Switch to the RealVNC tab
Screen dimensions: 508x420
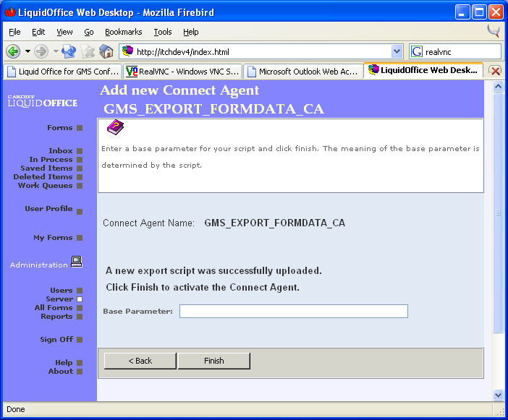pyautogui.click(x=182, y=71)
